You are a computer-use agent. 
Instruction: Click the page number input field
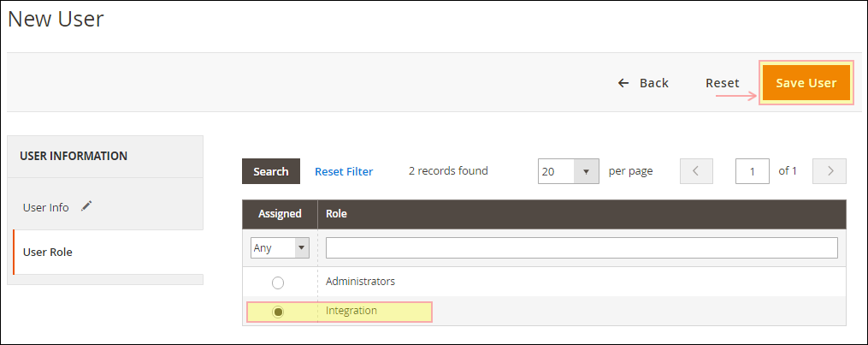point(753,171)
